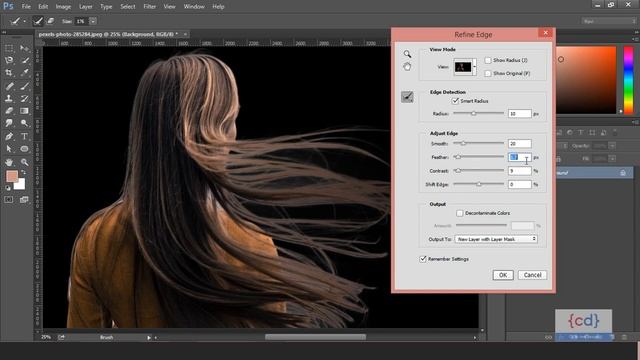Select the Rectangular Marquee tool
The width and height of the screenshot is (640, 360).
(x=9, y=49)
